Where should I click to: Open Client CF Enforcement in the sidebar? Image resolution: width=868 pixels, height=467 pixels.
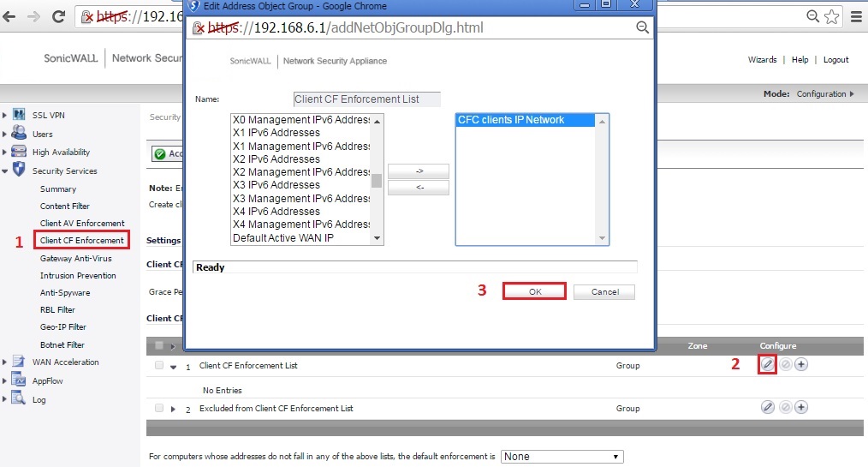click(x=82, y=240)
